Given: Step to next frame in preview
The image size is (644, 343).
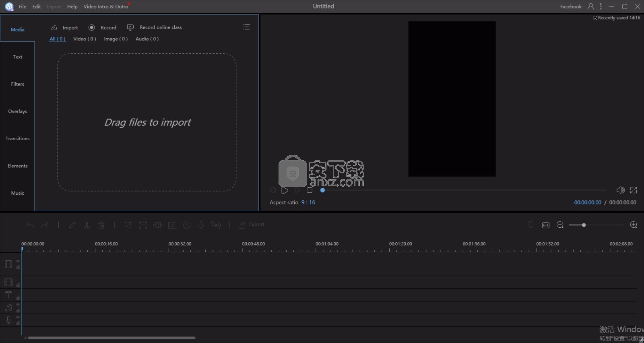Looking at the screenshot, I should click(297, 190).
